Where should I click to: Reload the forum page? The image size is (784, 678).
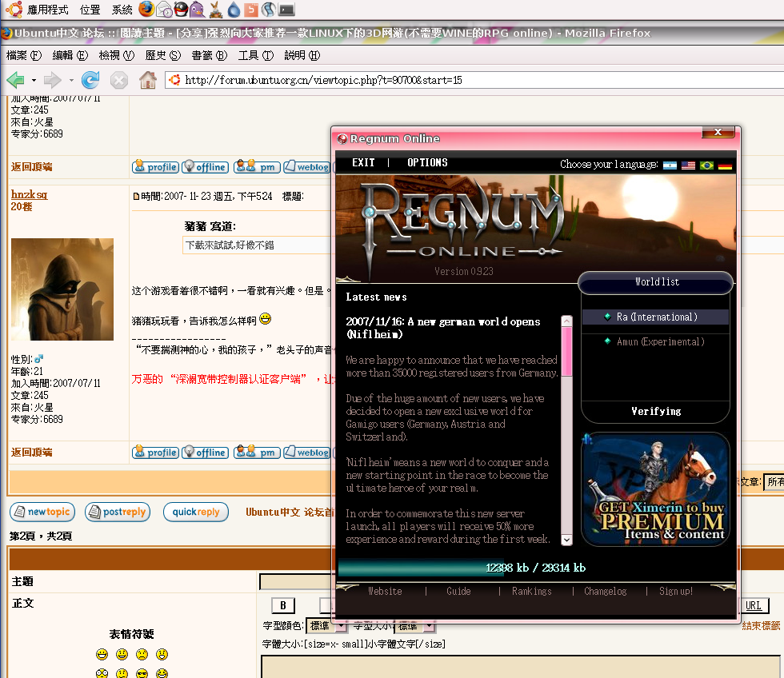(x=90, y=79)
